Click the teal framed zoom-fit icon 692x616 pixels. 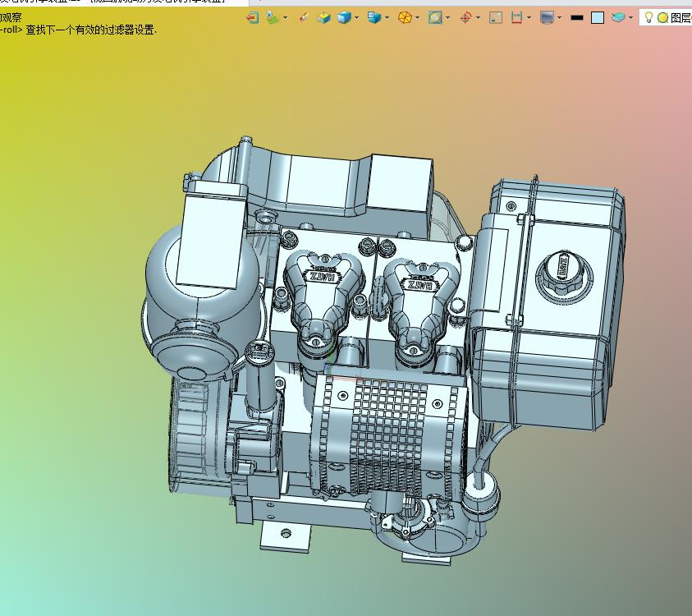coord(435,18)
